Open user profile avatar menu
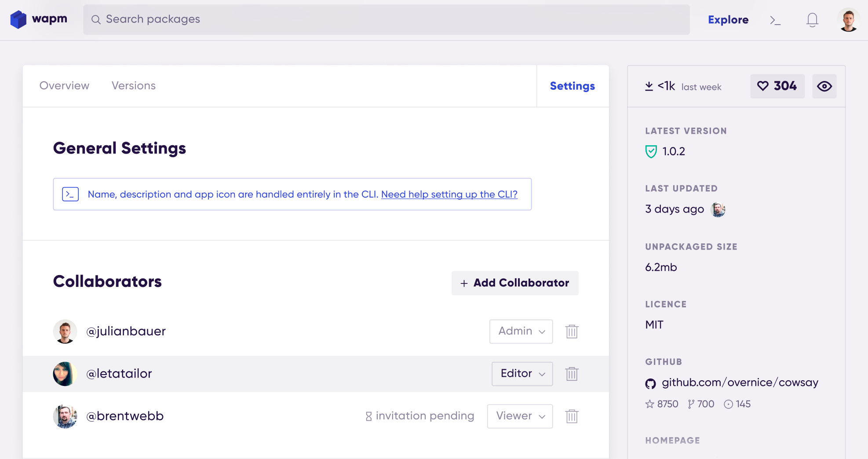This screenshot has width=868, height=459. click(x=848, y=20)
